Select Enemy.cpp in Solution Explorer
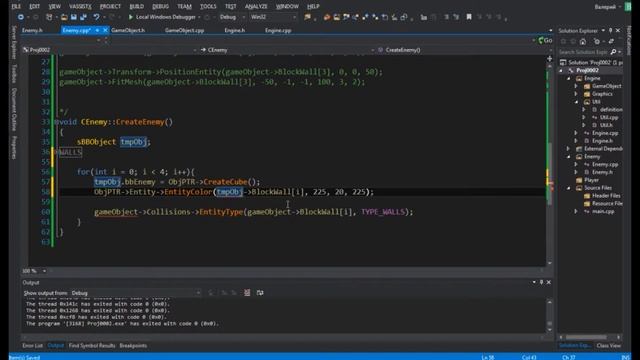 click(x=605, y=164)
